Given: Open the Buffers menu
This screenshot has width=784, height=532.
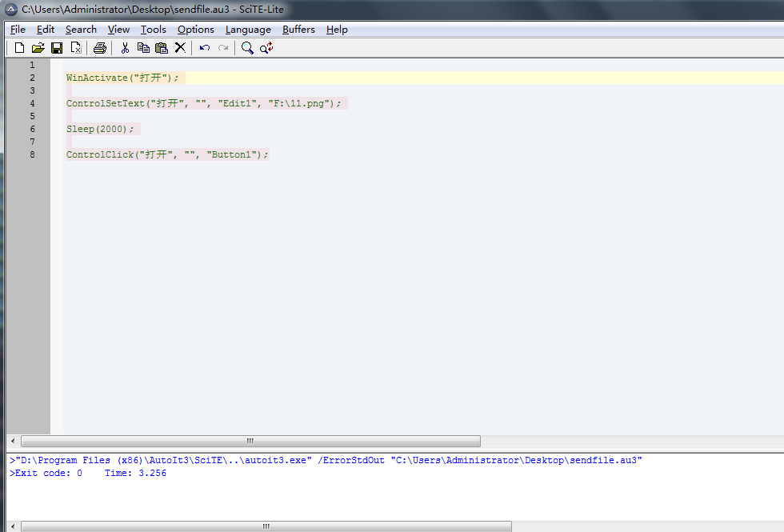Looking at the screenshot, I should click(298, 30).
